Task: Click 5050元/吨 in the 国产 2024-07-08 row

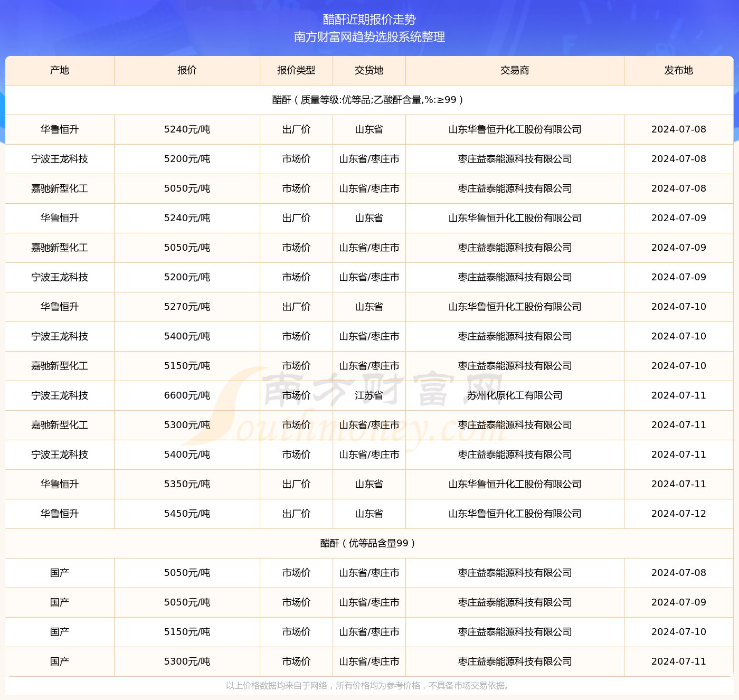Action: (187, 573)
